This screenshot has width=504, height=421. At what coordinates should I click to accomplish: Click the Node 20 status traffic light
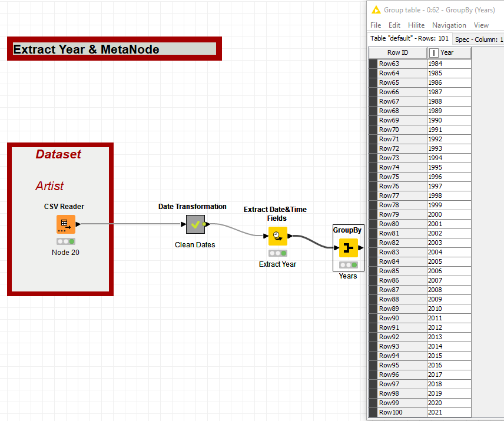[x=66, y=241]
